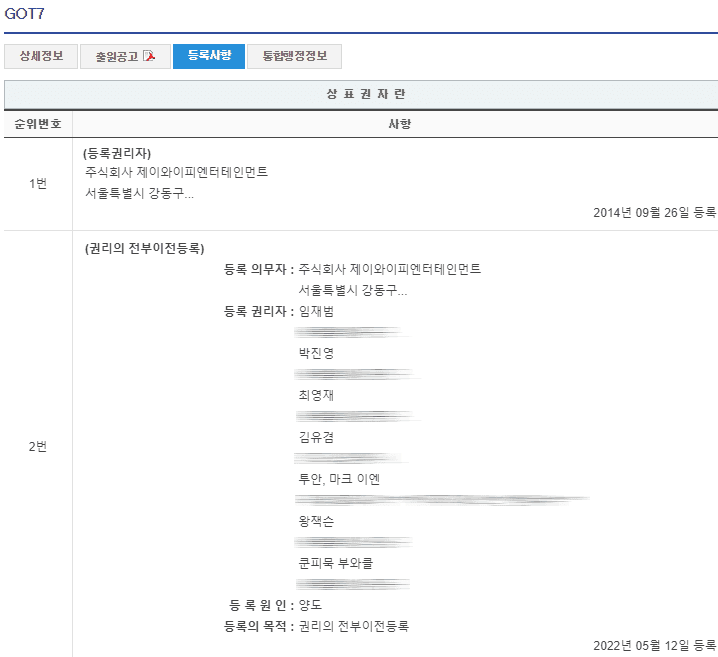718x657 pixels.
Task: Click the GOT7 page title
Action: coord(24,14)
